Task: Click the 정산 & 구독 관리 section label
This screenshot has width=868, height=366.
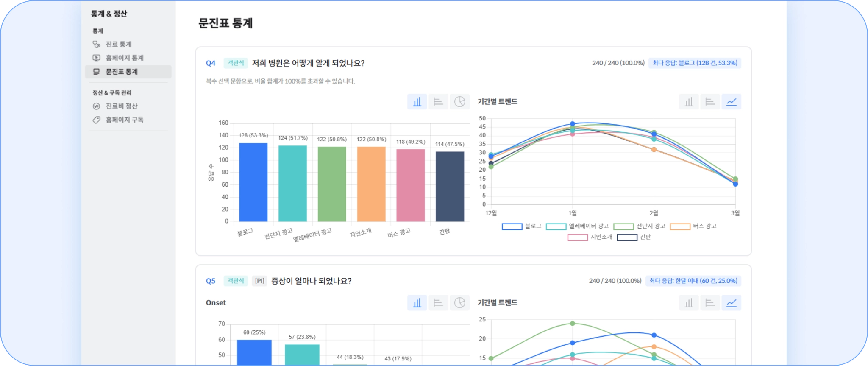Action: point(112,92)
